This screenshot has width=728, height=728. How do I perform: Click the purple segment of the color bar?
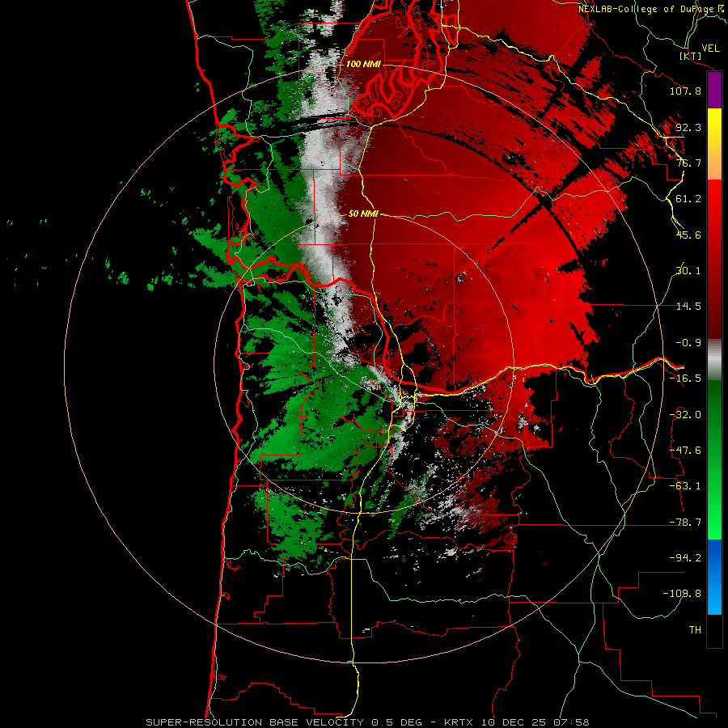[714, 91]
